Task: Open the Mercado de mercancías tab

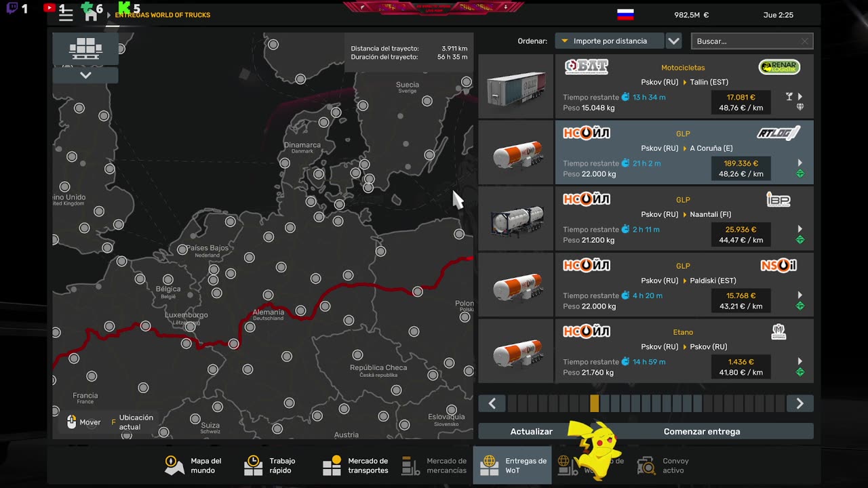Action: [x=434, y=466]
